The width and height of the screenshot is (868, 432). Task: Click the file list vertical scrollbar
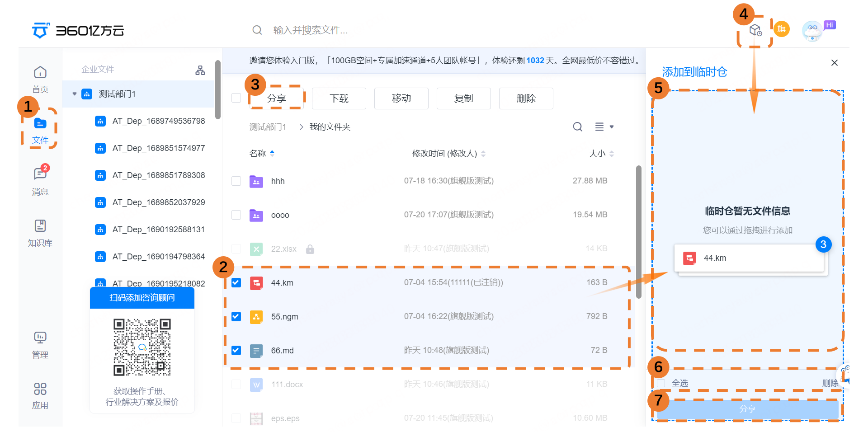(639, 232)
